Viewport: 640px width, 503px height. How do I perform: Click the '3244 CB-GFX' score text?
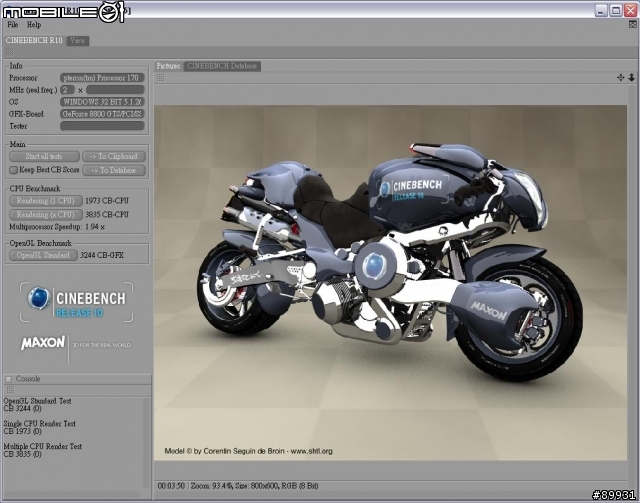click(102, 255)
